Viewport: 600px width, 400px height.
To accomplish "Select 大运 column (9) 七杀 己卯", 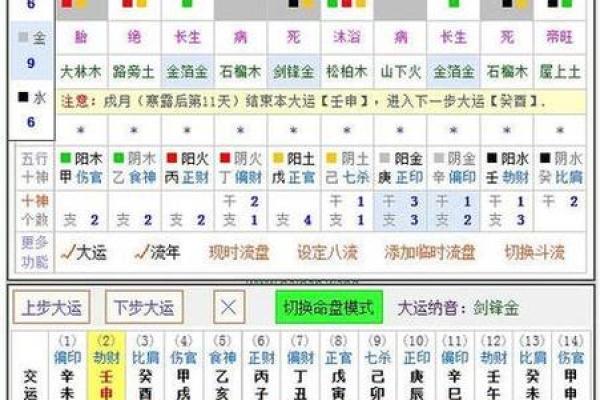I will (377, 367).
